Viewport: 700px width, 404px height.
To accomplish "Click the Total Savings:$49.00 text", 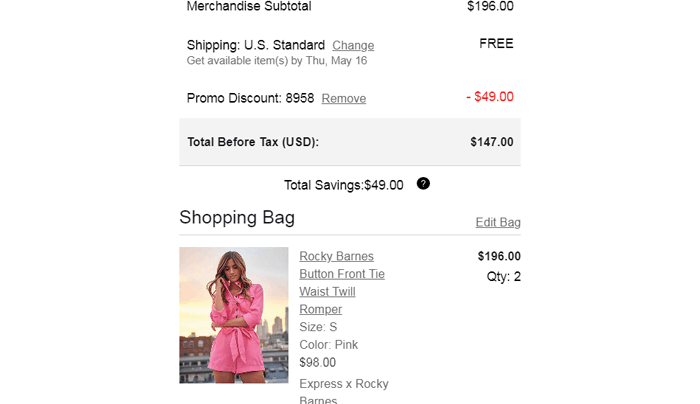I will coord(343,185).
